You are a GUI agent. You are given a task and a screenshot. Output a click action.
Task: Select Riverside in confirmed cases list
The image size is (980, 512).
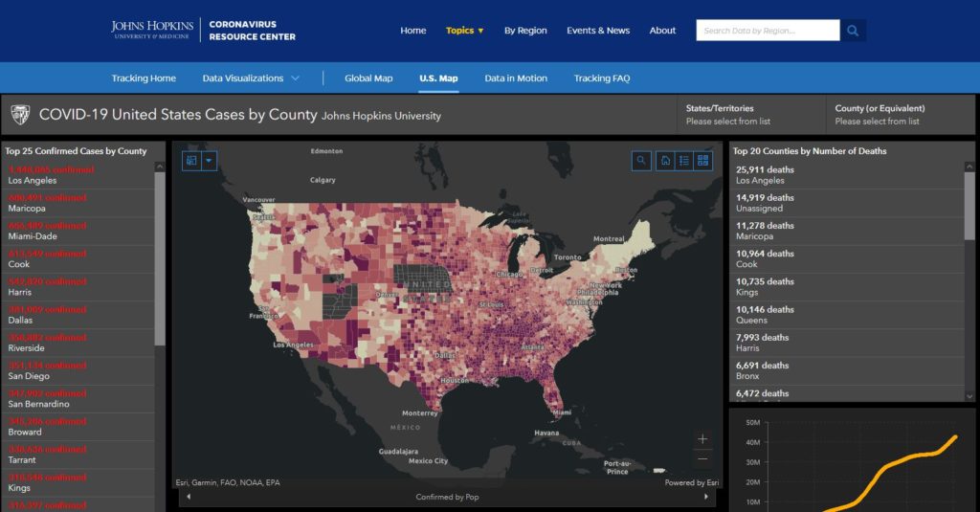coord(78,343)
